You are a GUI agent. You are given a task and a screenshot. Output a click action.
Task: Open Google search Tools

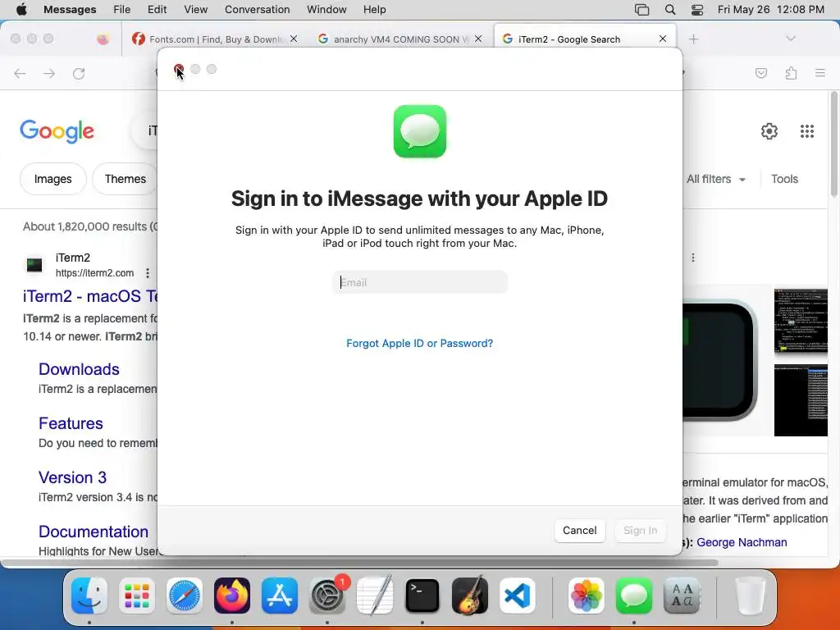click(784, 179)
